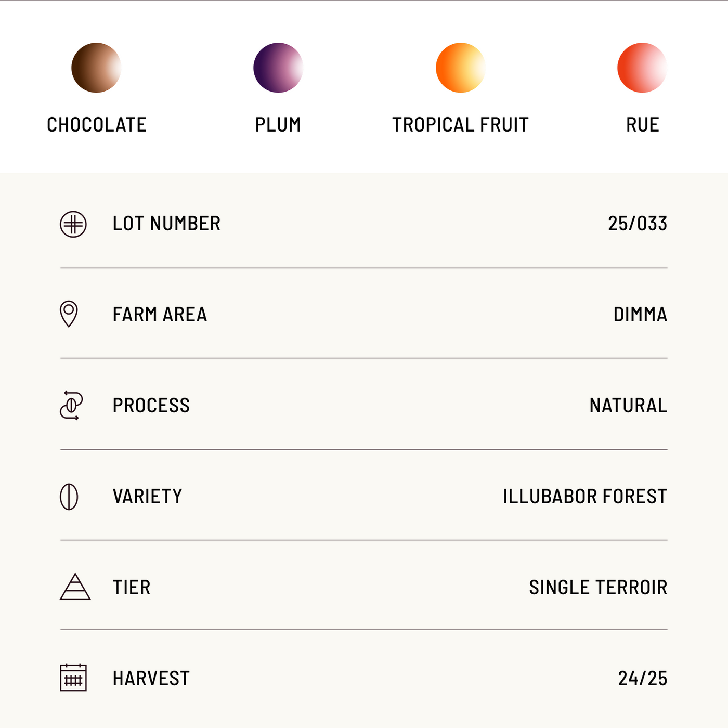The image size is (728, 728).
Task: Click the DIMMA farm area value
Action: (640, 315)
